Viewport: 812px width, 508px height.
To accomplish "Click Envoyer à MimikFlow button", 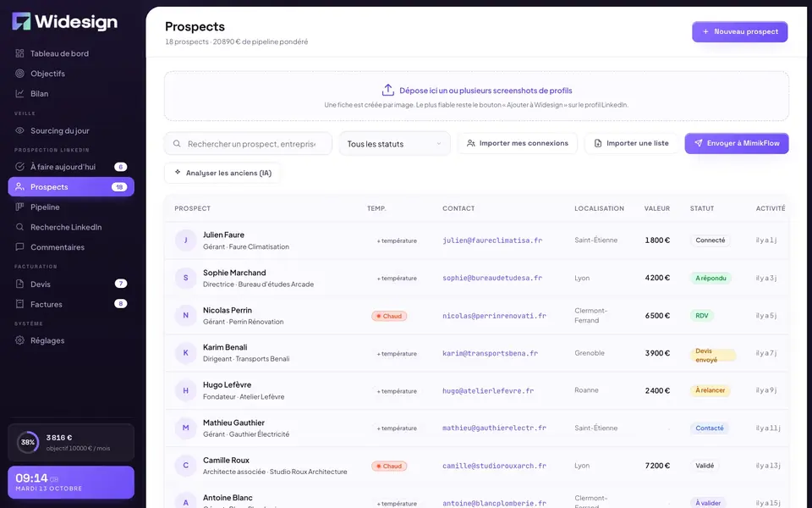I will click(737, 143).
